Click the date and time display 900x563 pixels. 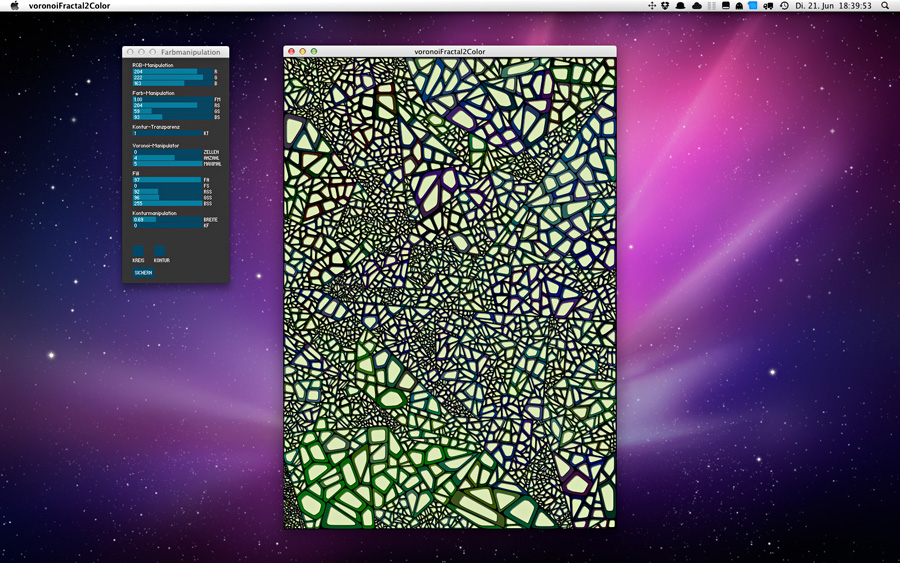pos(832,6)
